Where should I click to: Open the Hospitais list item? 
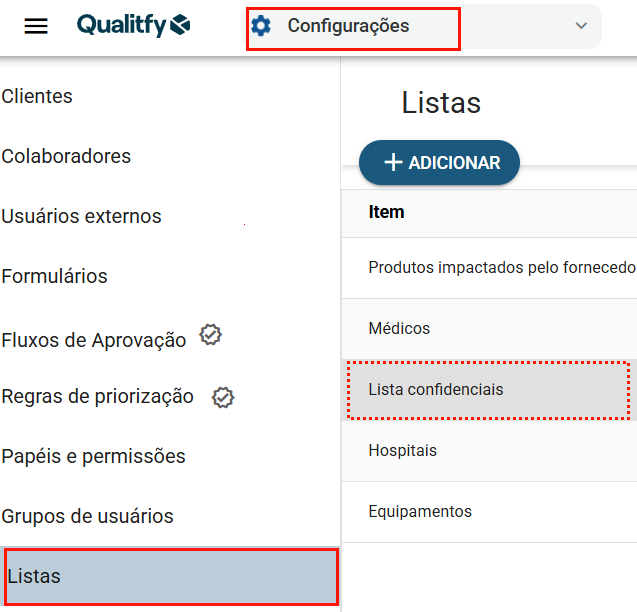tap(403, 450)
